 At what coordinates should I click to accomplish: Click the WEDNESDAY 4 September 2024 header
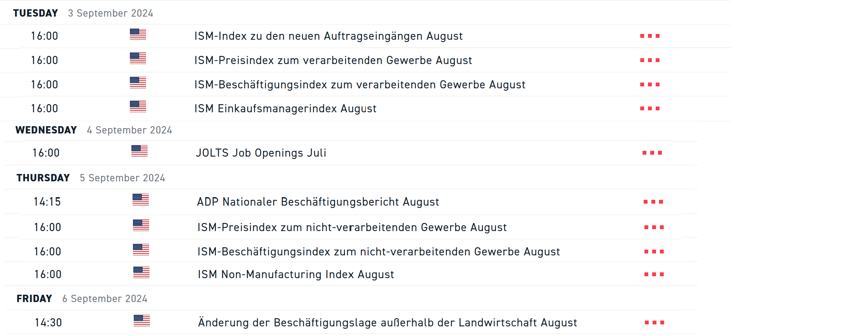tap(94, 130)
